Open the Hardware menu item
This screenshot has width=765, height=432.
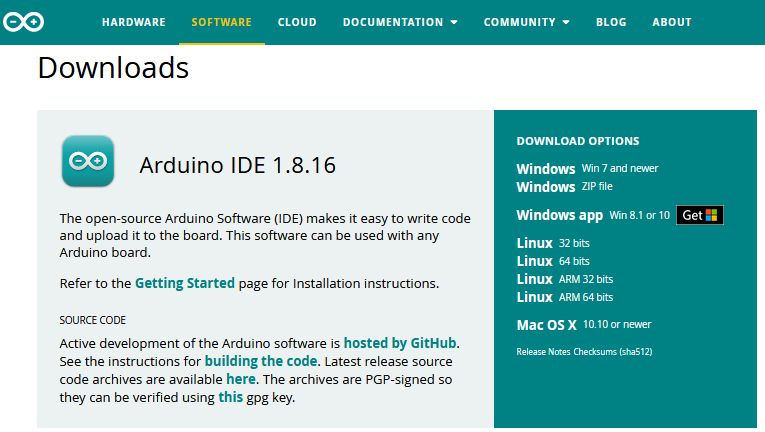134,22
